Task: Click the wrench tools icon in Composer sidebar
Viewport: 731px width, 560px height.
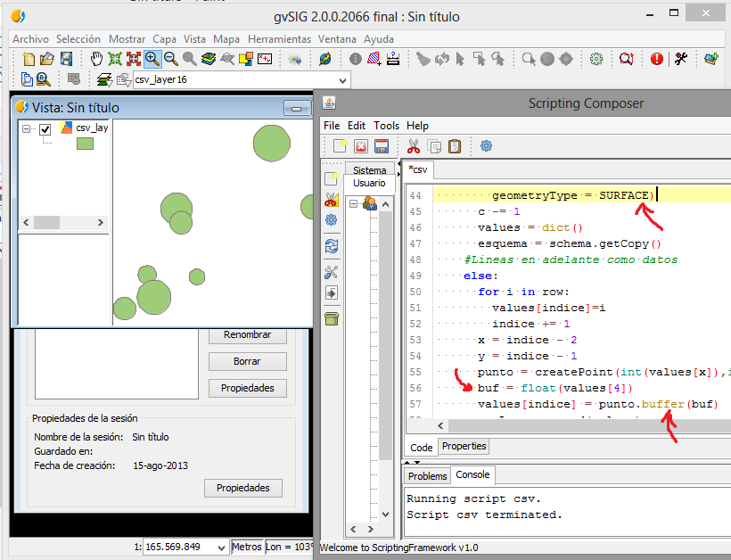Action: (330, 270)
